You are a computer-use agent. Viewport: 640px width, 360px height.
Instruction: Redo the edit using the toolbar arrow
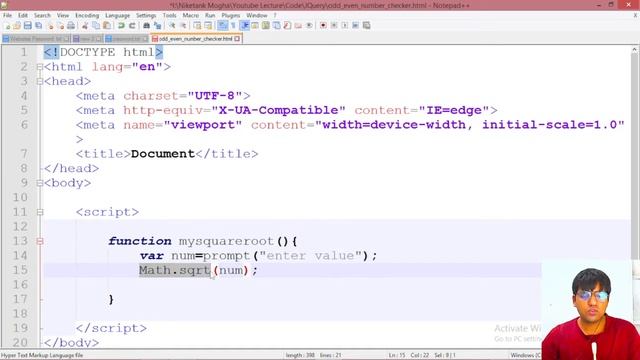pos(132,26)
